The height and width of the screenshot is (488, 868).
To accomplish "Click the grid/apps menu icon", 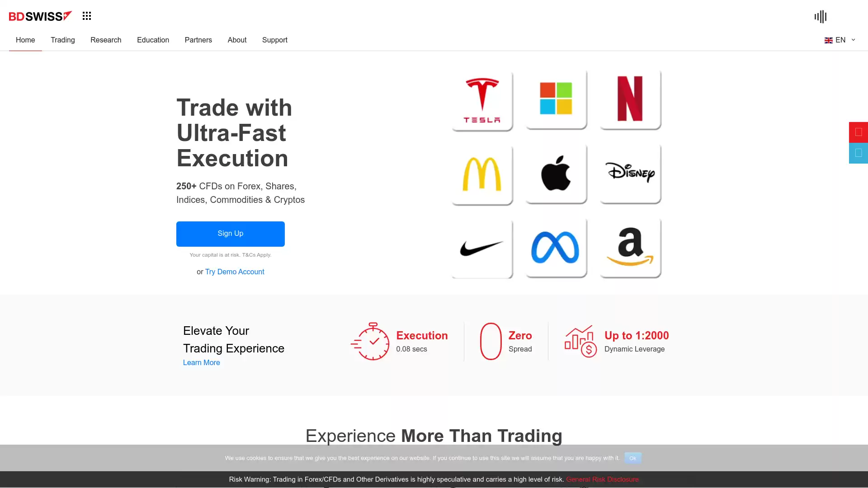I will [x=86, y=15].
